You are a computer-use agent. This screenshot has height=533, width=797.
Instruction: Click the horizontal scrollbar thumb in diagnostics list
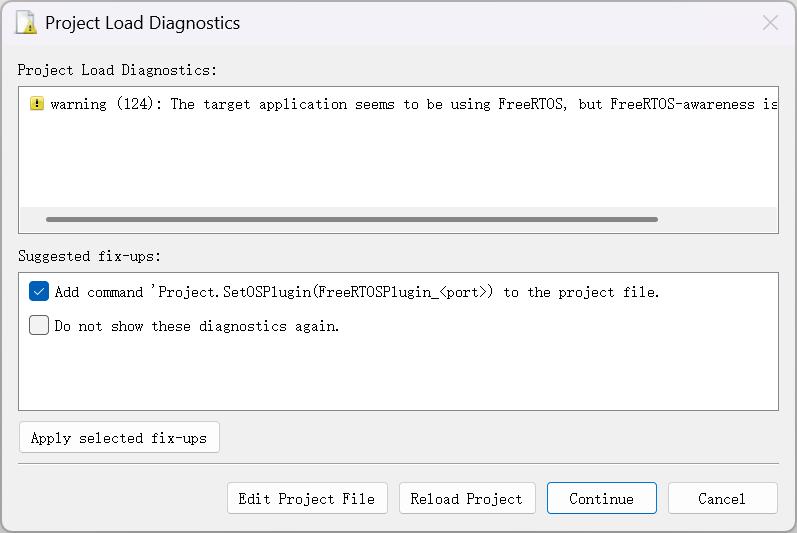pyautogui.click(x=352, y=220)
